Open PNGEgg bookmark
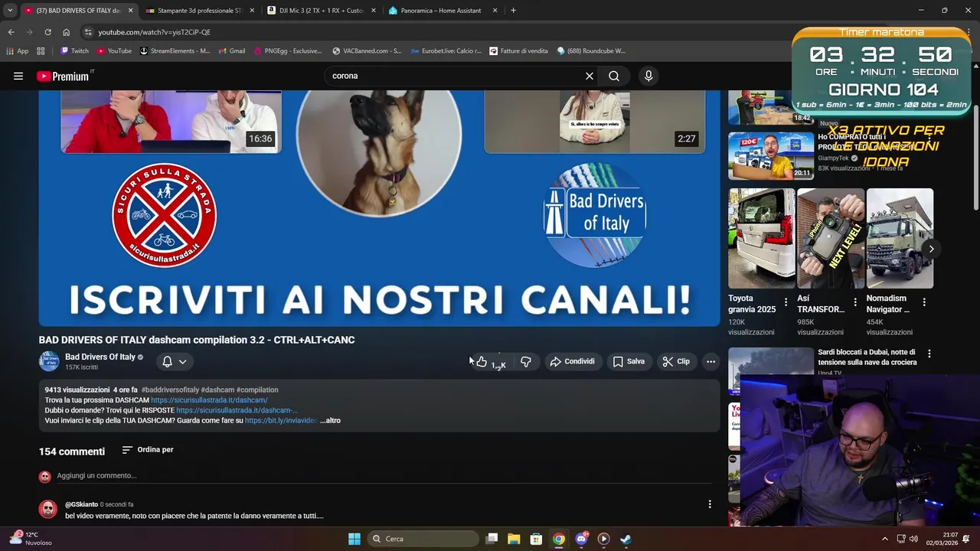The image size is (980, 551). pos(287,51)
